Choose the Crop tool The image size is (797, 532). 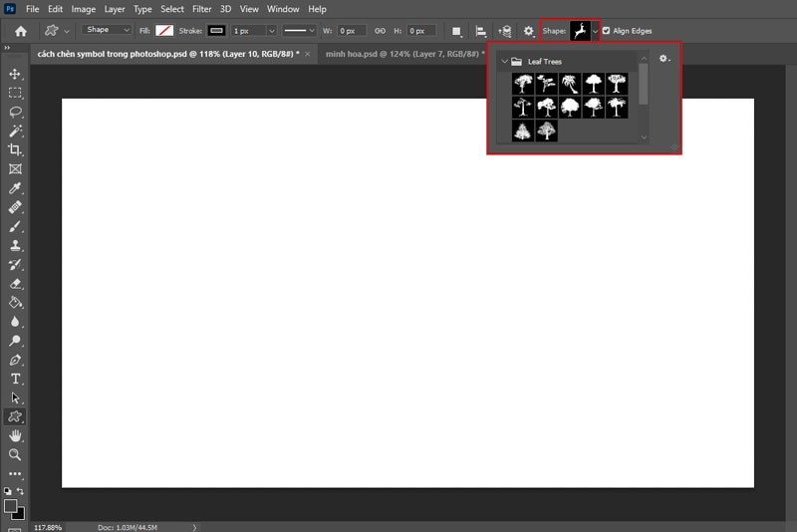pos(15,149)
